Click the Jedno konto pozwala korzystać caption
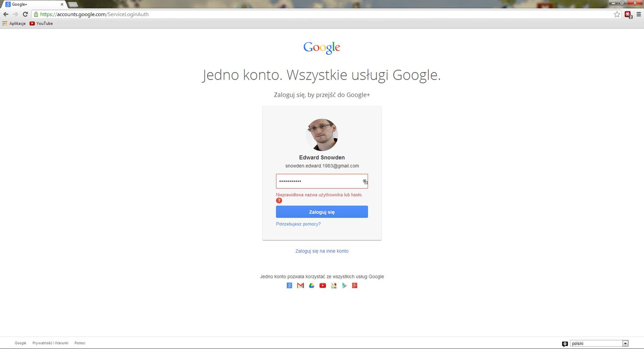The image size is (644, 349). tap(322, 277)
